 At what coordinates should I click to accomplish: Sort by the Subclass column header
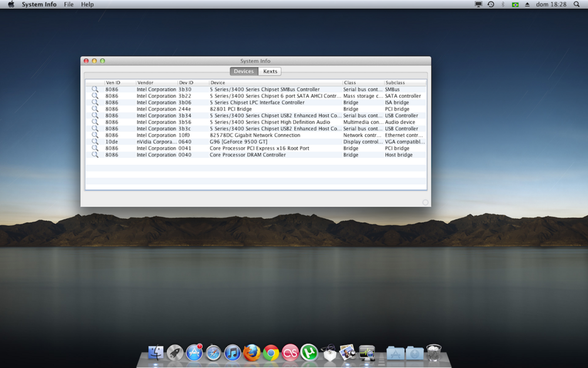[x=405, y=82]
